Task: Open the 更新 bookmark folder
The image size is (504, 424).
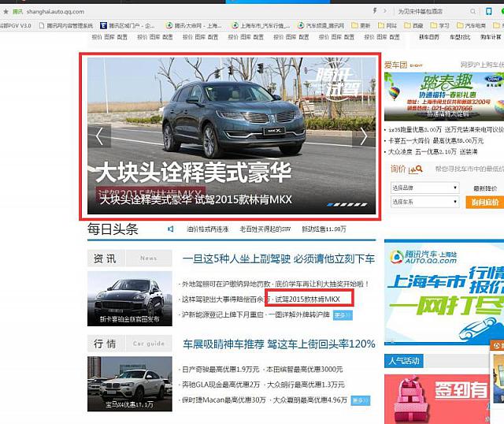Action: pyautogui.click(x=361, y=25)
